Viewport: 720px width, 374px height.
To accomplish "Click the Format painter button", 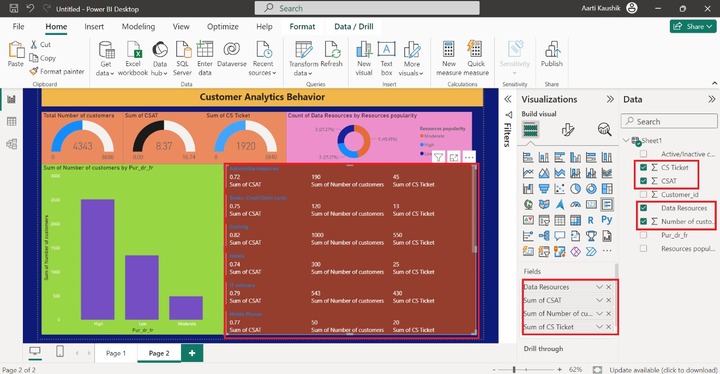I will tap(57, 71).
